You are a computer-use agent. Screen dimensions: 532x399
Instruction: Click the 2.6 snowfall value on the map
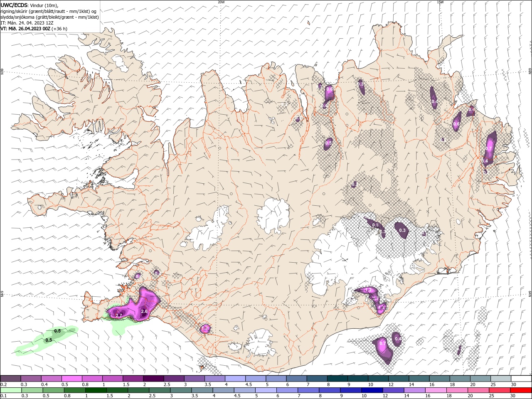pyautogui.click(x=145, y=311)
